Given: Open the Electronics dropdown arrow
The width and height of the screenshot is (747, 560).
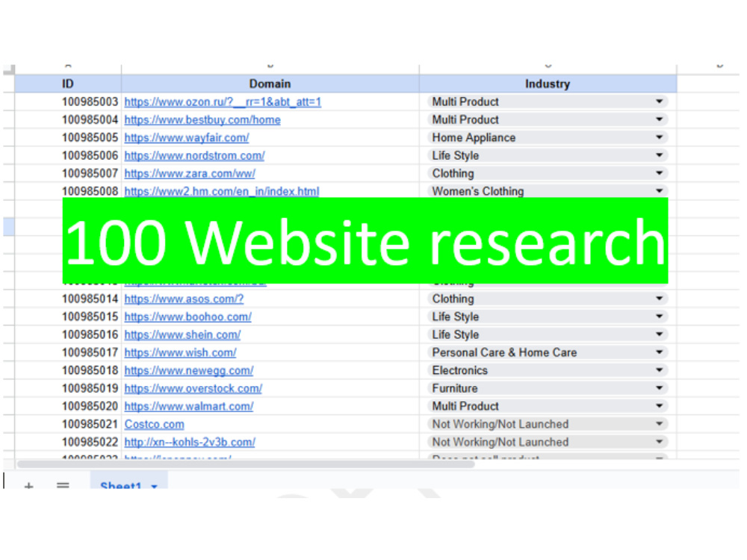Looking at the screenshot, I should point(660,370).
